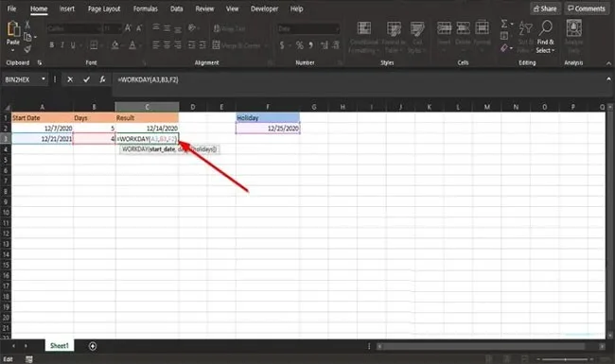Click the Increase Indent icon

pos(202,45)
